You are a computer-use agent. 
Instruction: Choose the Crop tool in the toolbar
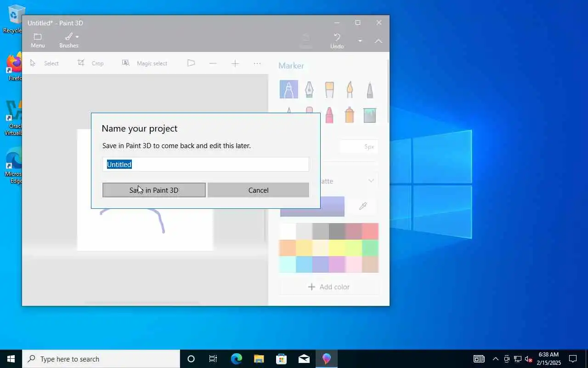pos(91,63)
